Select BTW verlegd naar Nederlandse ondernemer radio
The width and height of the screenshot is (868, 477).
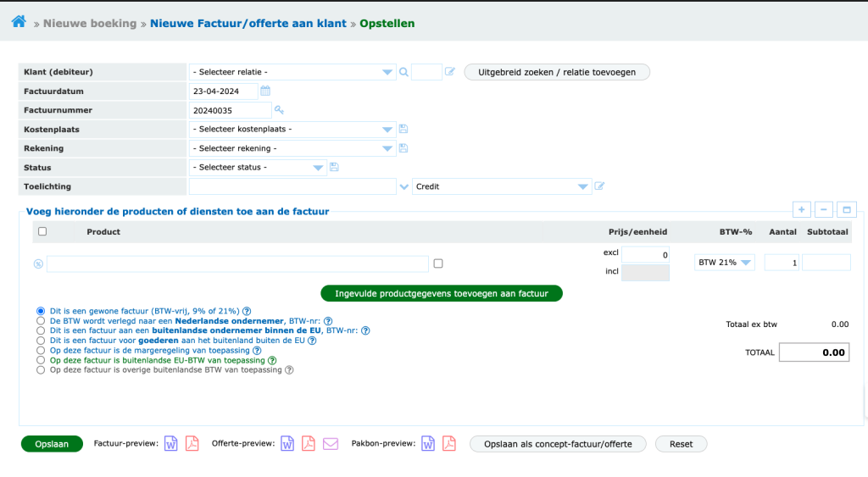(x=41, y=321)
